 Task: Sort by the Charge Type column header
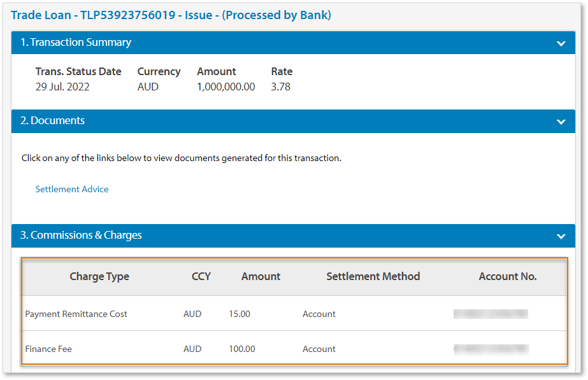click(x=99, y=276)
